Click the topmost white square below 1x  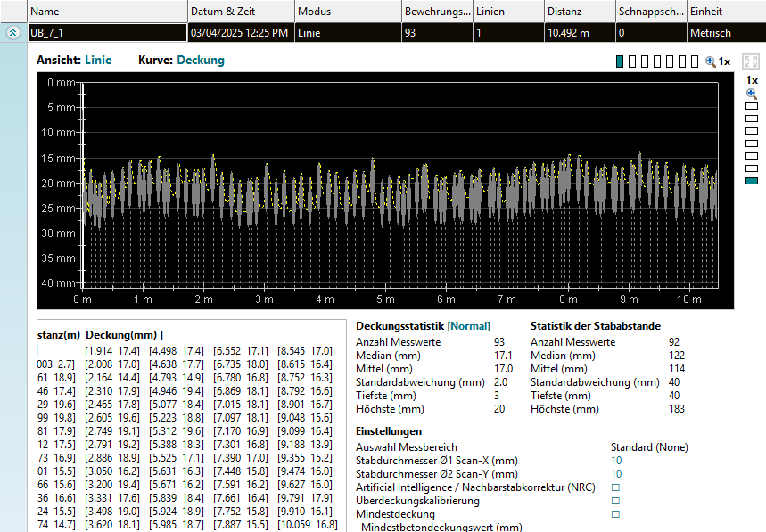751,106
